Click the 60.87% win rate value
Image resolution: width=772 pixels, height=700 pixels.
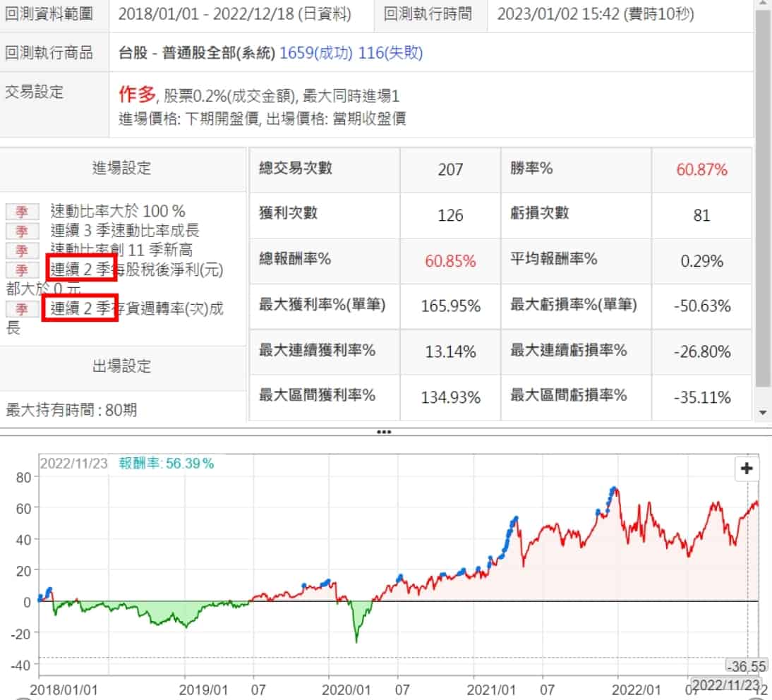701,169
